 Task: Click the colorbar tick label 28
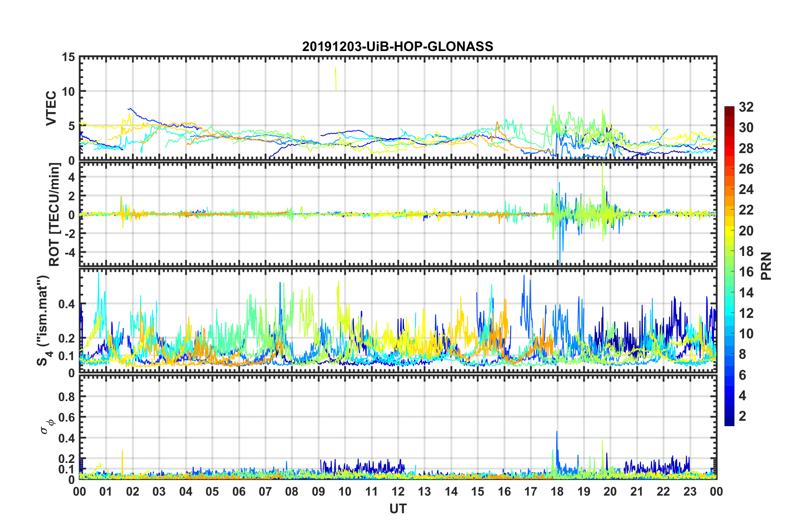click(x=746, y=148)
